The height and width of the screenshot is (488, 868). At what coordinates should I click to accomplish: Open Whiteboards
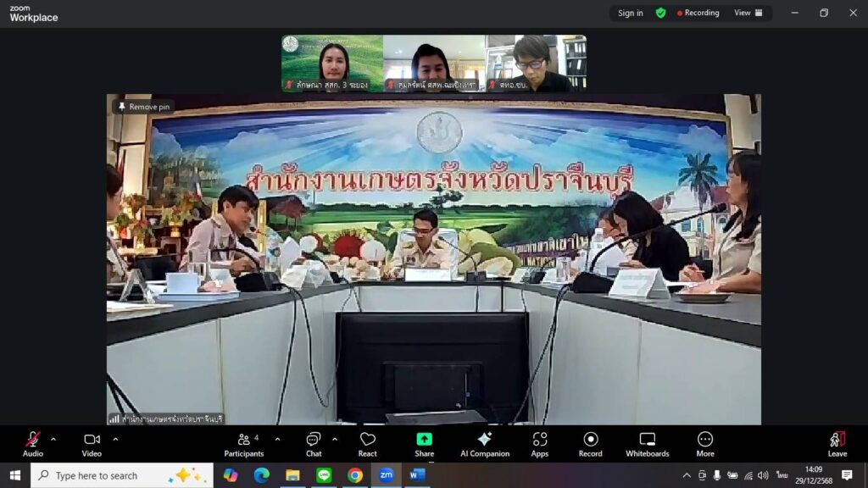click(648, 442)
